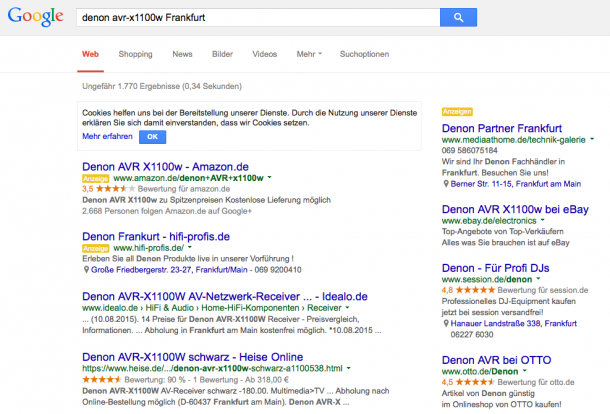The image size is (610, 414).
Task: Click the Anzeigen label in sidebar
Action: tap(457, 112)
